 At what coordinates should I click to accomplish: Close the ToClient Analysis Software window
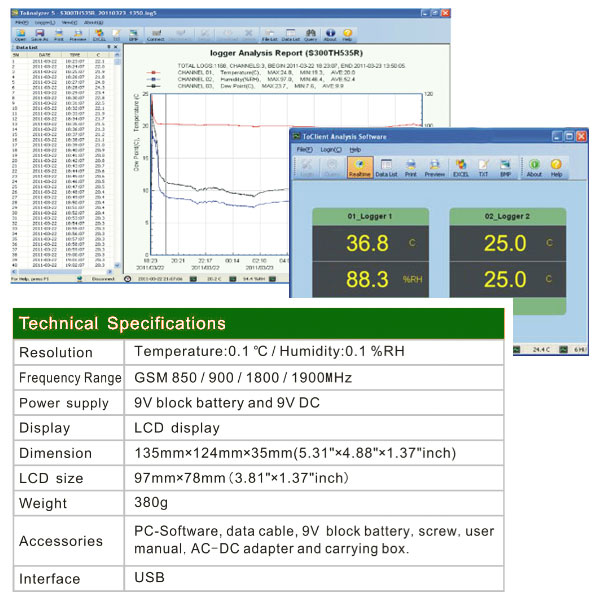[581, 136]
